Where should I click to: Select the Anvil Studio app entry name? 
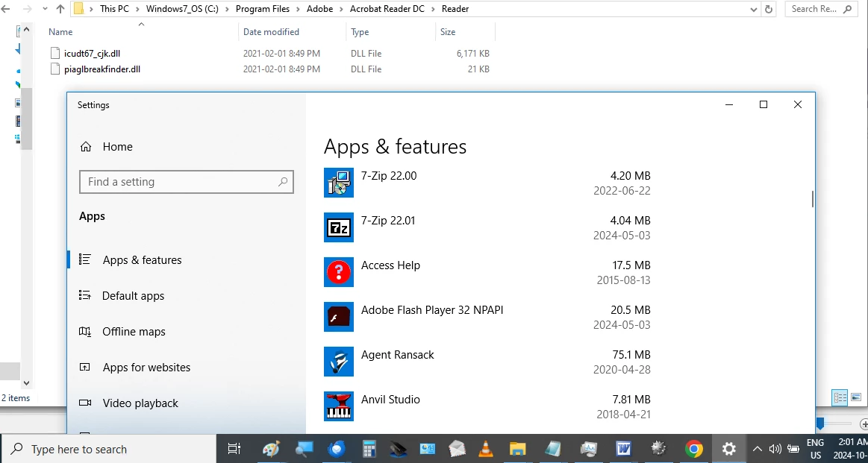click(x=390, y=400)
